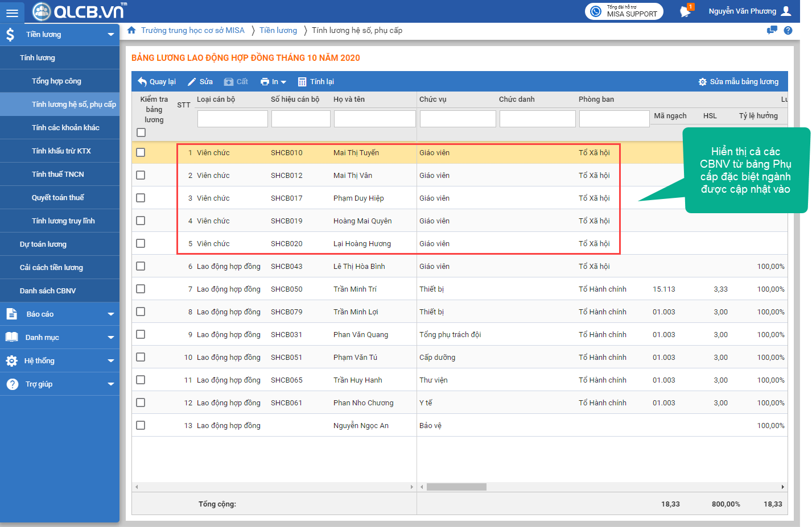This screenshot has height=527, width=812.
Task: Click the home icon in breadcrumb
Action: tap(132, 30)
